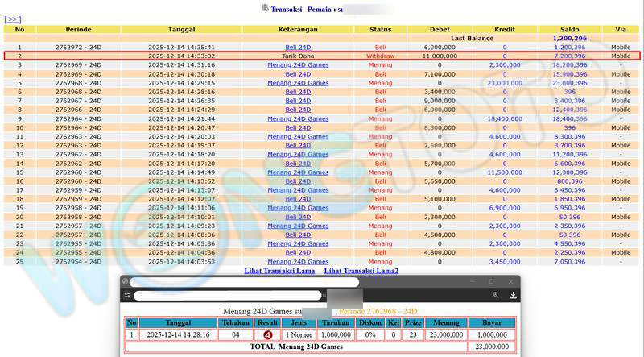Click the globe icon in popup title bar
The width and height of the screenshot is (644, 357).
[x=126, y=282]
